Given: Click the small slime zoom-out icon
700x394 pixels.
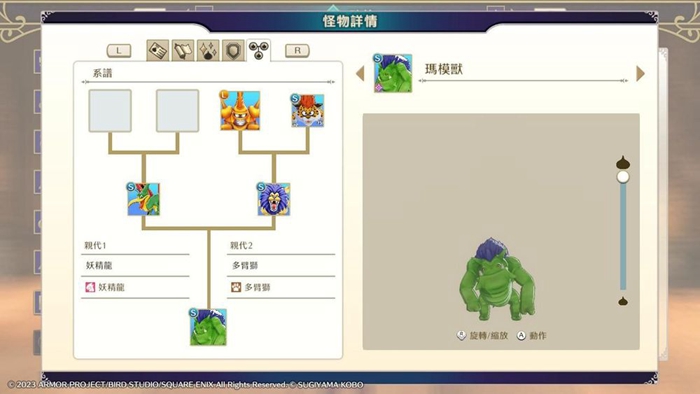Looking at the screenshot, I should click(x=623, y=301).
